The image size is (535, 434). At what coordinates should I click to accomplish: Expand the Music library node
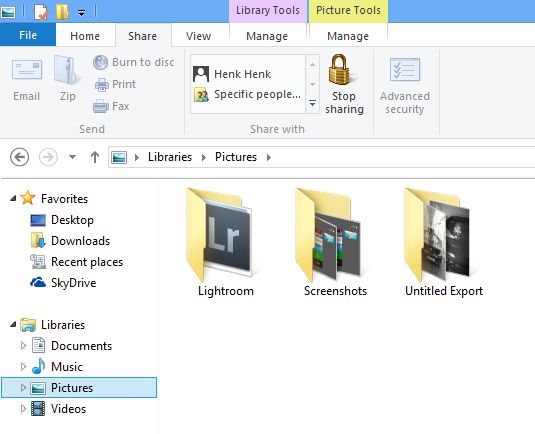23,367
